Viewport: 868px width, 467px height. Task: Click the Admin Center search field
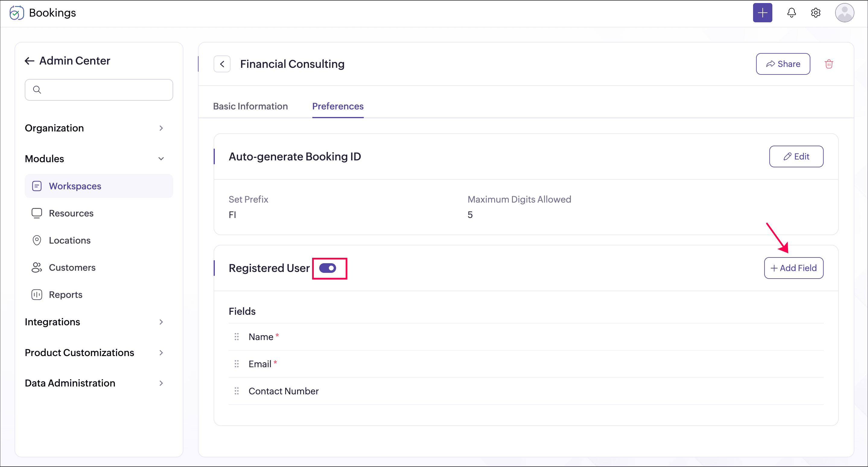pyautogui.click(x=99, y=90)
